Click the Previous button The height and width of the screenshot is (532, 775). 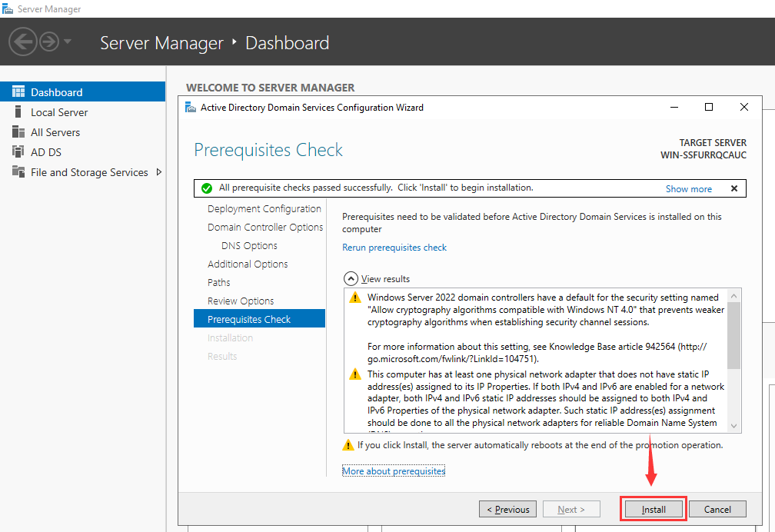(507, 509)
